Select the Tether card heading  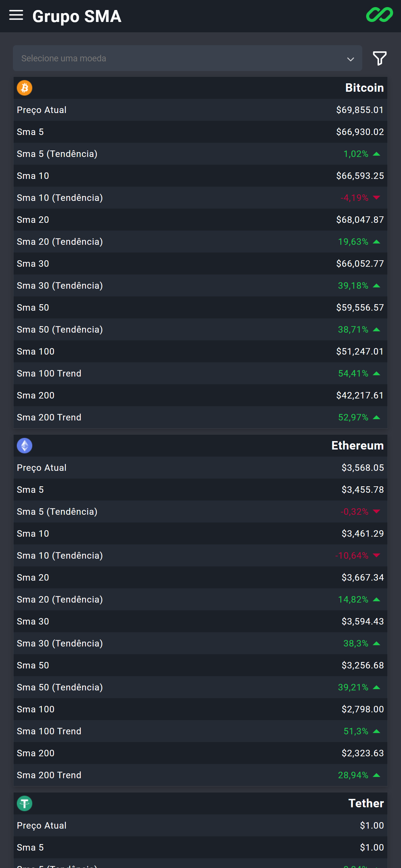coord(366,804)
